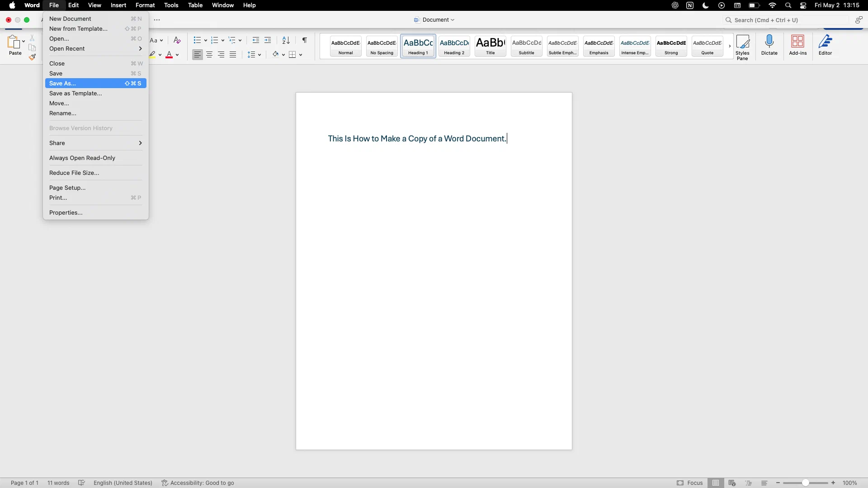Switch to Print Layout view in status bar

point(715,483)
